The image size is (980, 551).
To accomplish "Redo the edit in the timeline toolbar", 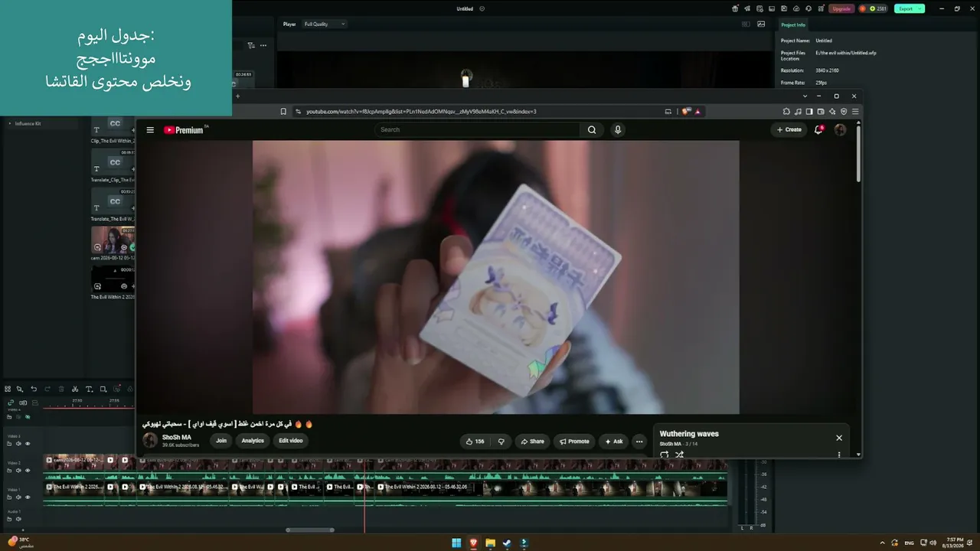I will (x=47, y=390).
